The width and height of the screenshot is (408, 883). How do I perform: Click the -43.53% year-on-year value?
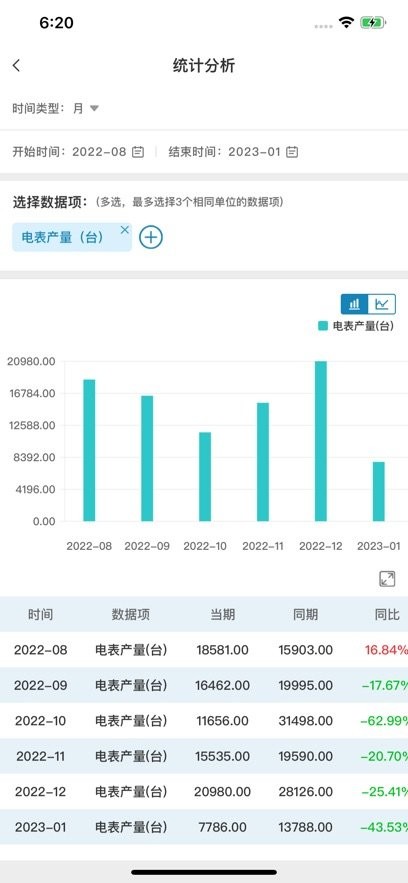point(384,827)
